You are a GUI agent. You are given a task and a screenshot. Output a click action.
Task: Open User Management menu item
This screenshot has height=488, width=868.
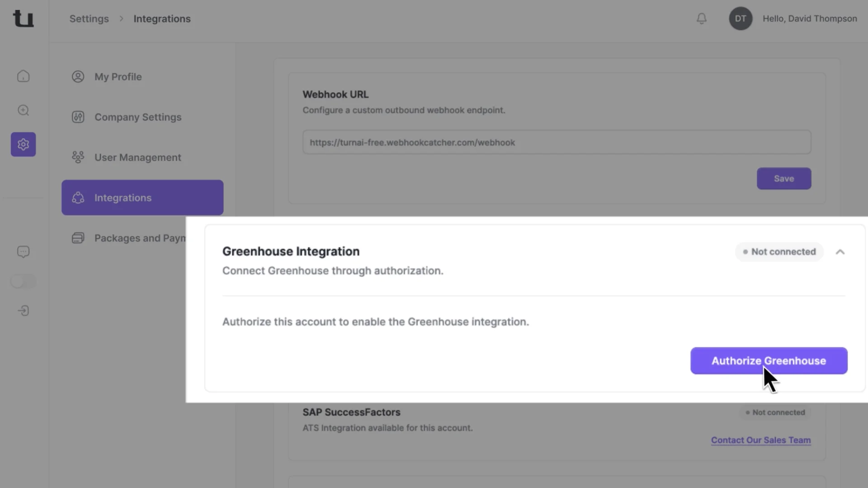[142, 157]
